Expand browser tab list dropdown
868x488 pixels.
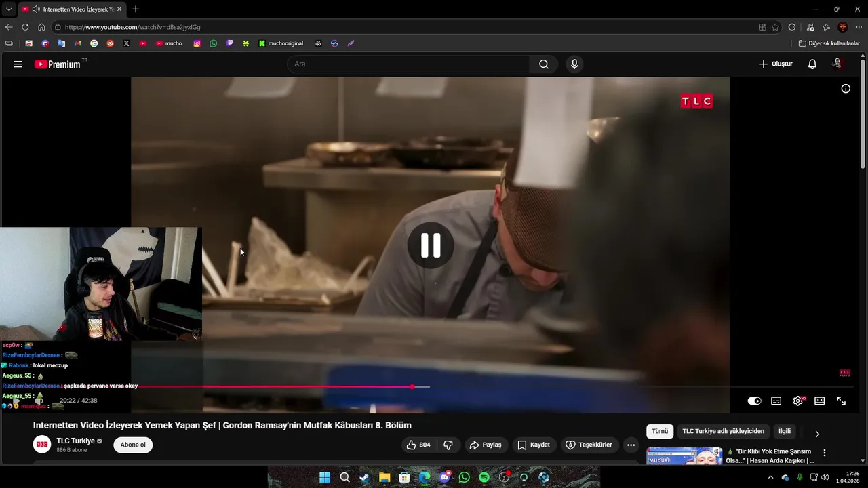(9, 9)
